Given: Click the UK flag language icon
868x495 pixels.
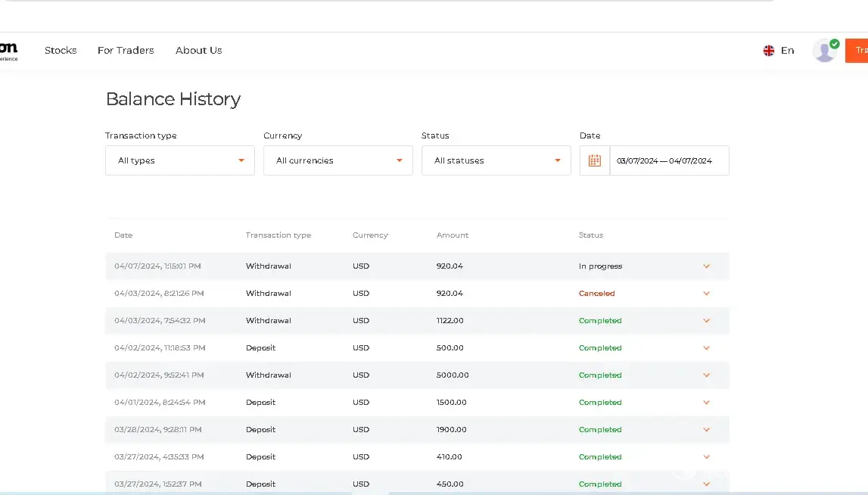Looking at the screenshot, I should click(x=769, y=51).
